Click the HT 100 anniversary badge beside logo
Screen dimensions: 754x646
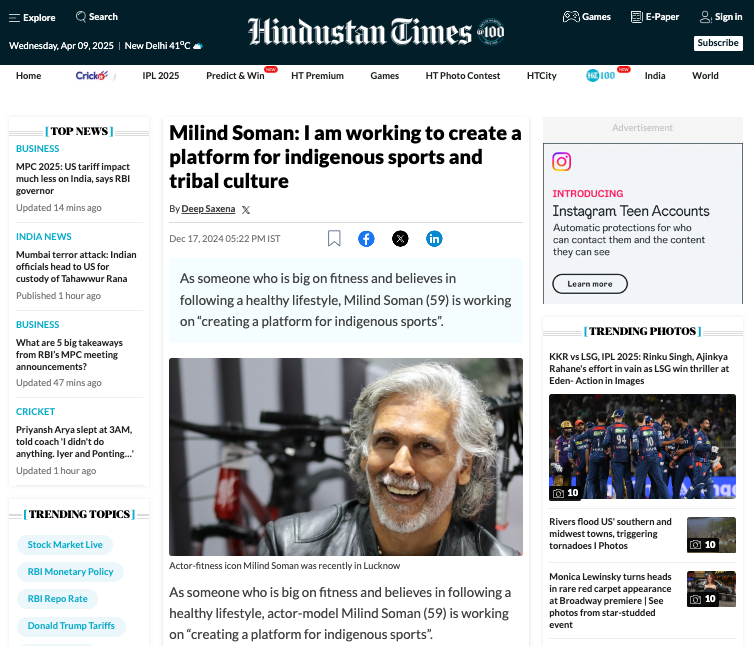pyautogui.click(x=490, y=32)
